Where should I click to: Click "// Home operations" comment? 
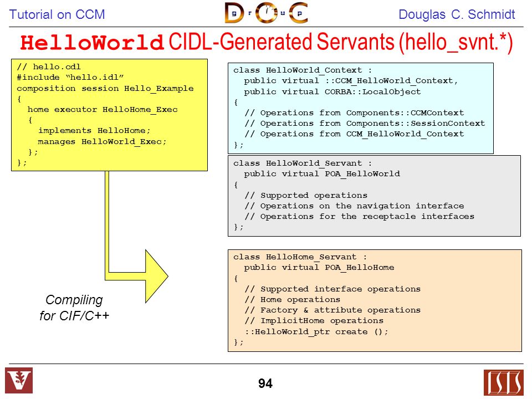click(292, 300)
